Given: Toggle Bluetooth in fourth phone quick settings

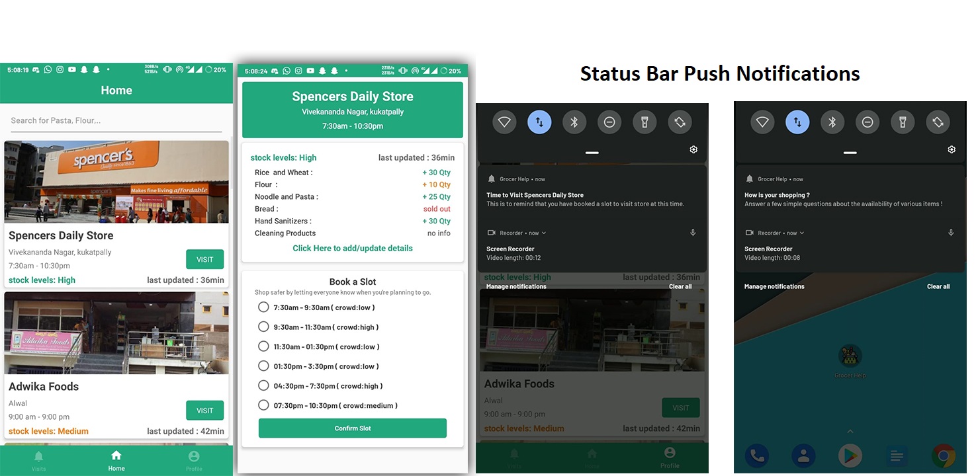Looking at the screenshot, I should pos(832,122).
